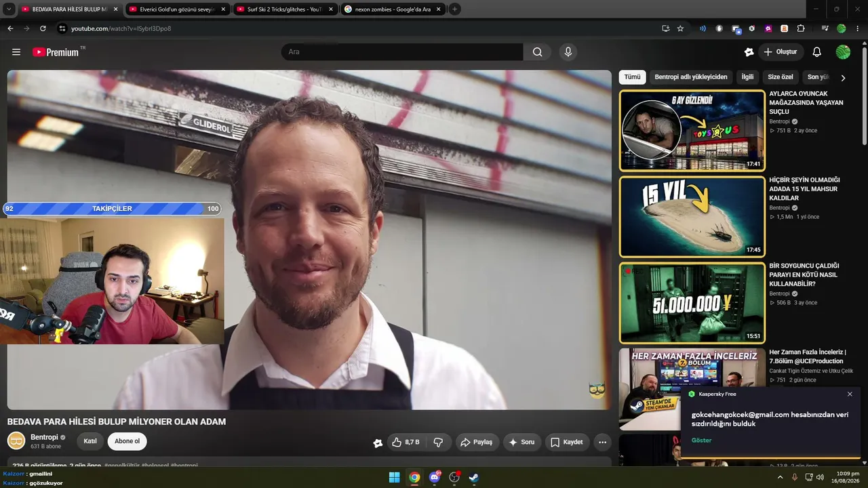Open the 15 YIL island video thumbnail
This screenshot has height=488, width=868.
[x=692, y=216]
